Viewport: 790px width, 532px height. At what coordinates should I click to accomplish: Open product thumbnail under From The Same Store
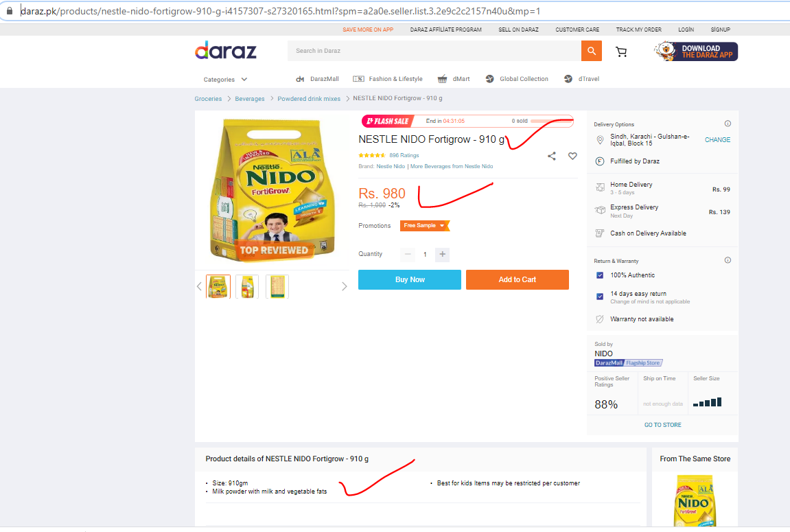coord(695,500)
